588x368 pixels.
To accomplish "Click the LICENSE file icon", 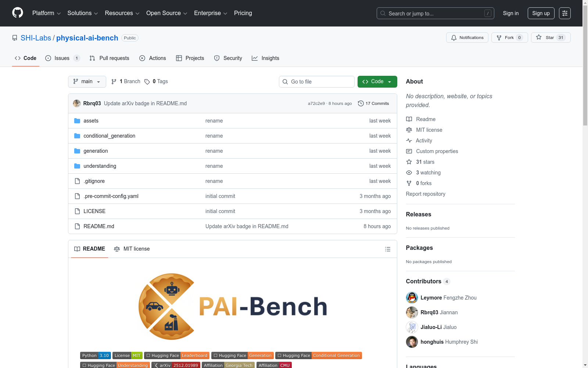I will [77, 211].
